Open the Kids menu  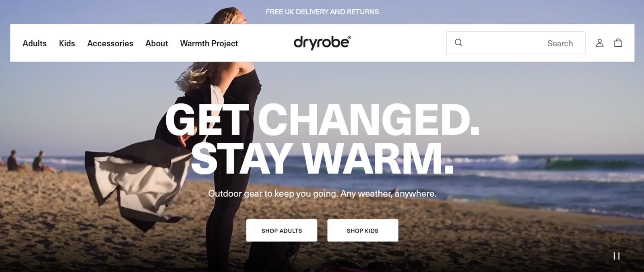tap(67, 43)
